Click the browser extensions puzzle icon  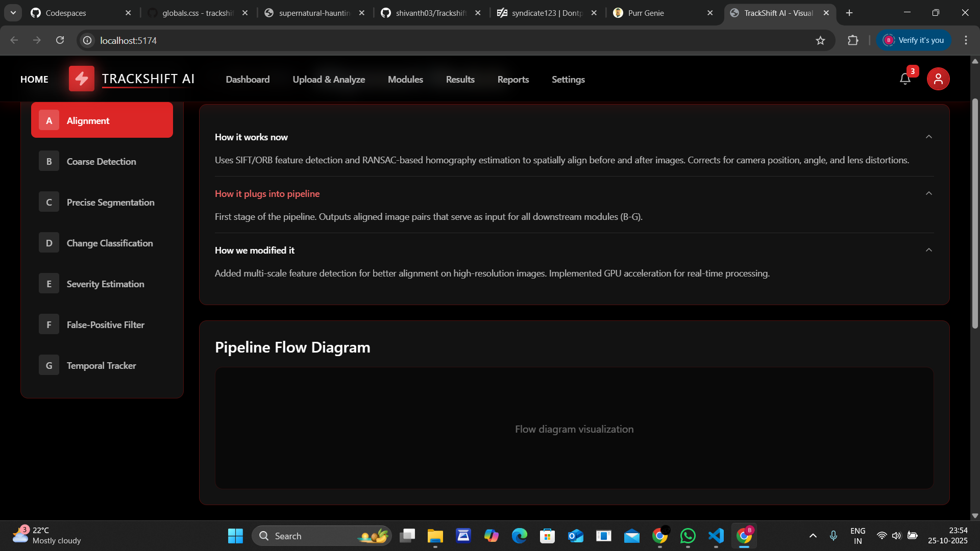853,40
